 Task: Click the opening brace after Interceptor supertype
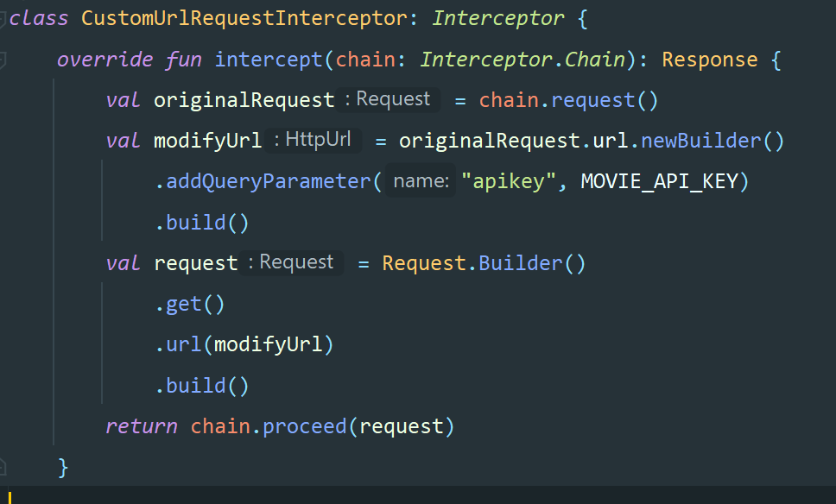tap(582, 19)
